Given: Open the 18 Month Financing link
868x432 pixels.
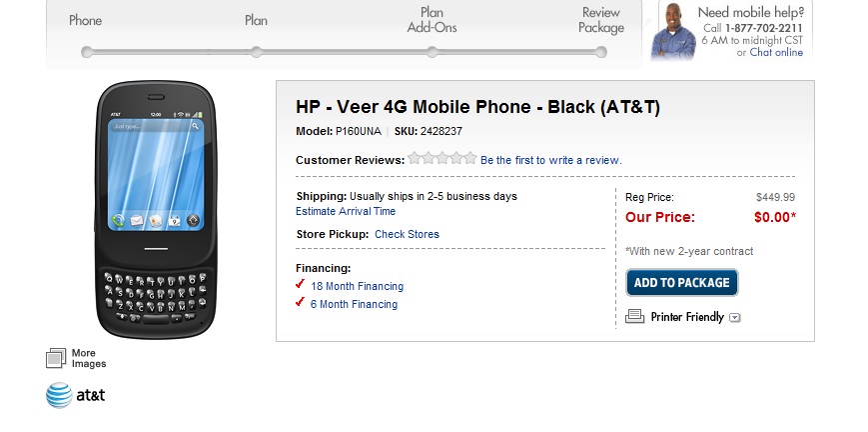Looking at the screenshot, I should [357, 286].
